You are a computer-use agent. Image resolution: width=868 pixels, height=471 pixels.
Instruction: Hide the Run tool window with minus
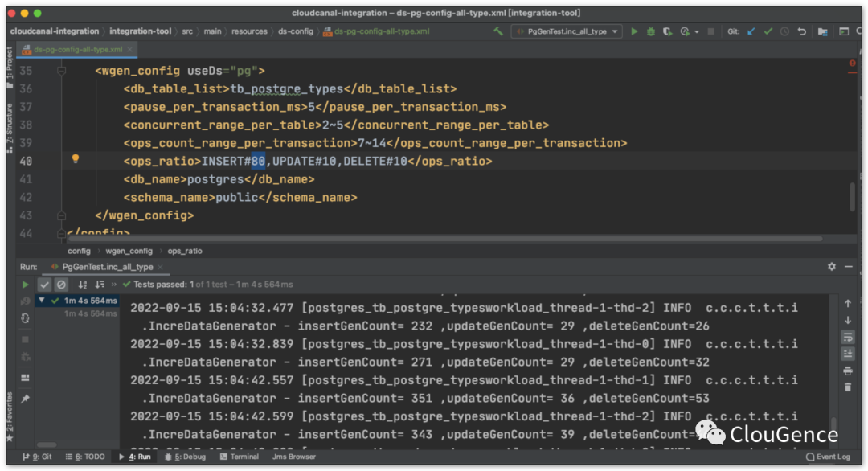849,267
